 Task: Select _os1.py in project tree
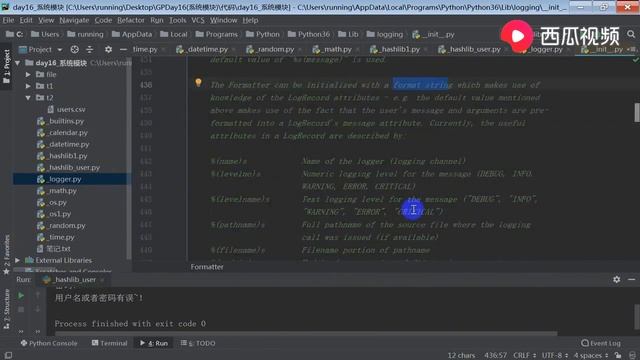click(54, 214)
